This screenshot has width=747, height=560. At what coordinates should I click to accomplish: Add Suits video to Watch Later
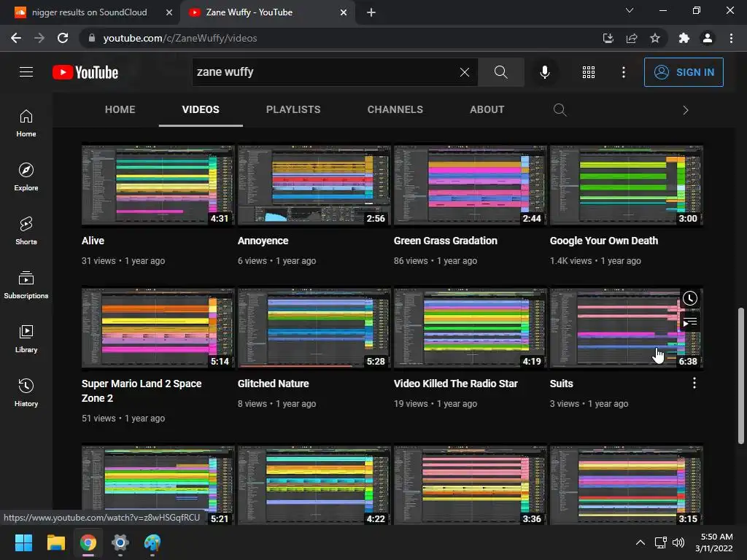point(690,298)
